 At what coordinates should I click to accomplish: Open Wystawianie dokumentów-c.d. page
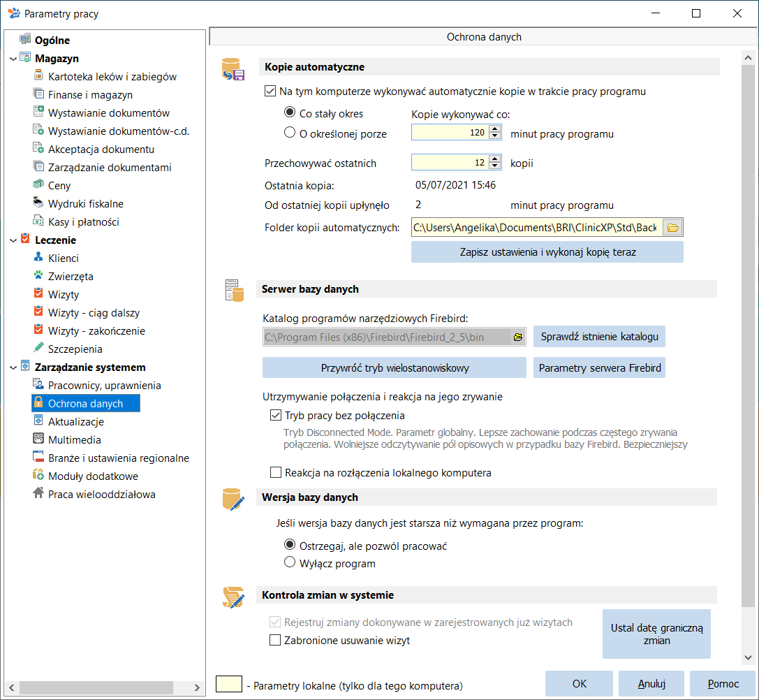(x=119, y=131)
